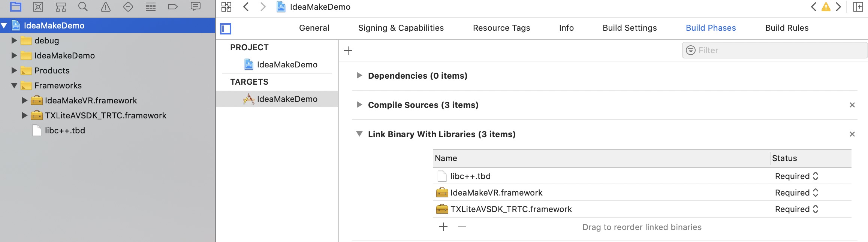Click the related items grid icon
Image resolution: width=868 pixels, height=242 pixels.
pos(226,7)
